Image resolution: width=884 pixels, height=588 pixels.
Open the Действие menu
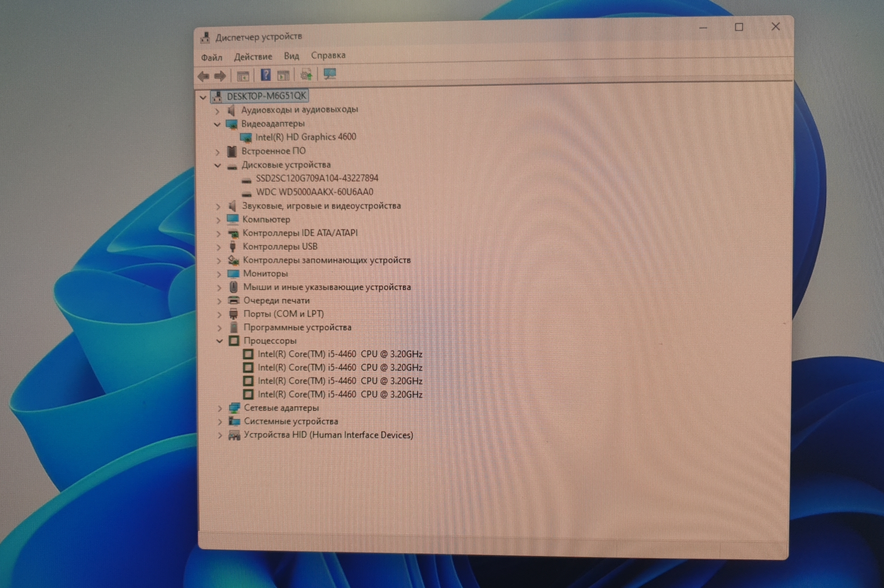click(x=253, y=57)
